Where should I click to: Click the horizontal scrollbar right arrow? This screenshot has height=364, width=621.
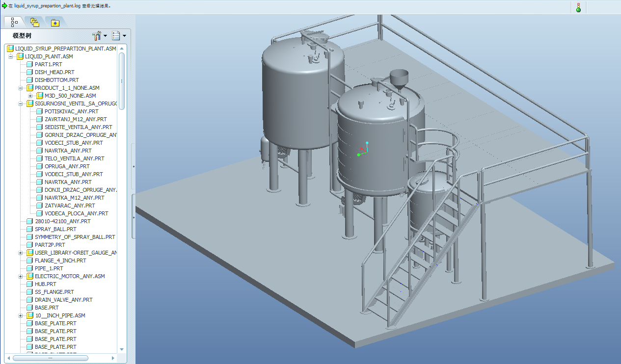[113, 358]
